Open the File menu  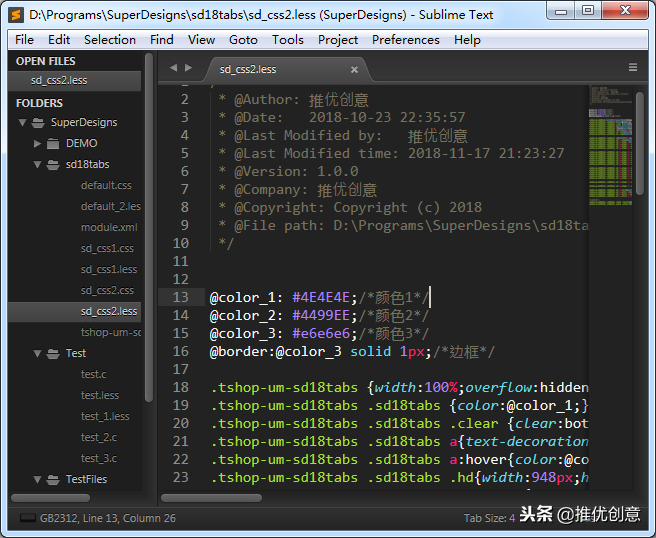tap(24, 40)
